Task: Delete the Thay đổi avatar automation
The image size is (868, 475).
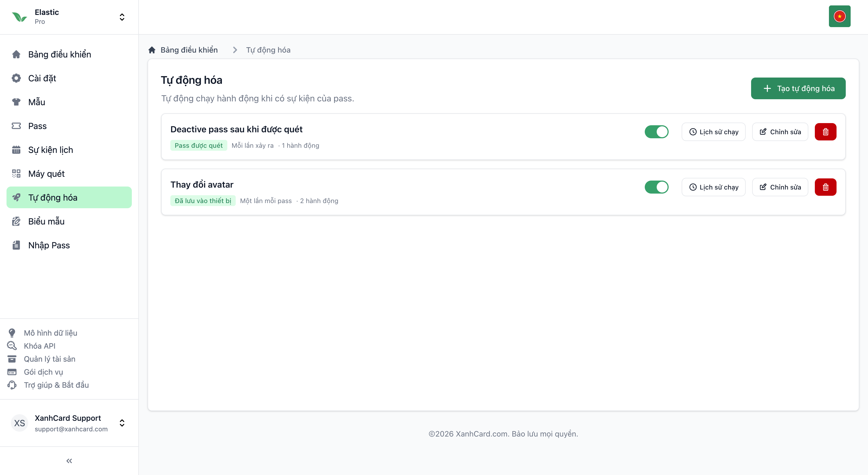Action: [x=825, y=187]
